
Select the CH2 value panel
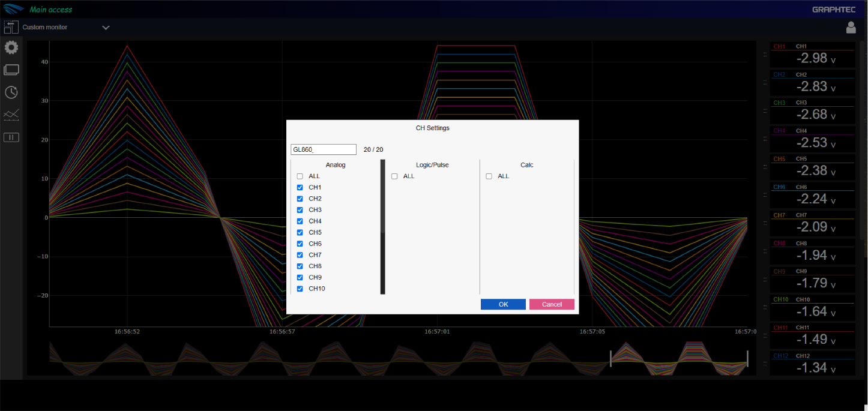point(813,82)
